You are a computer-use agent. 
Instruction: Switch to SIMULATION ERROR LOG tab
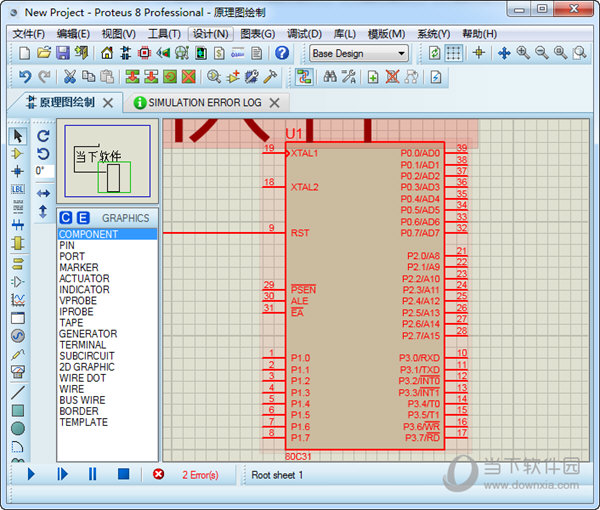pos(204,103)
